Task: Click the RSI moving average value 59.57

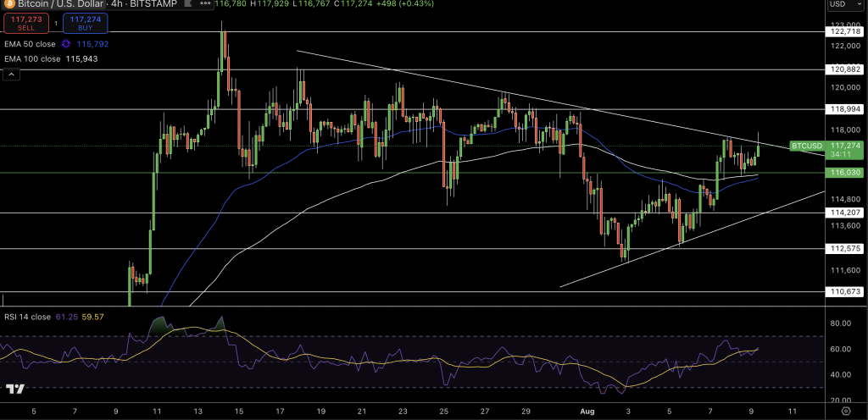Action: coord(92,317)
